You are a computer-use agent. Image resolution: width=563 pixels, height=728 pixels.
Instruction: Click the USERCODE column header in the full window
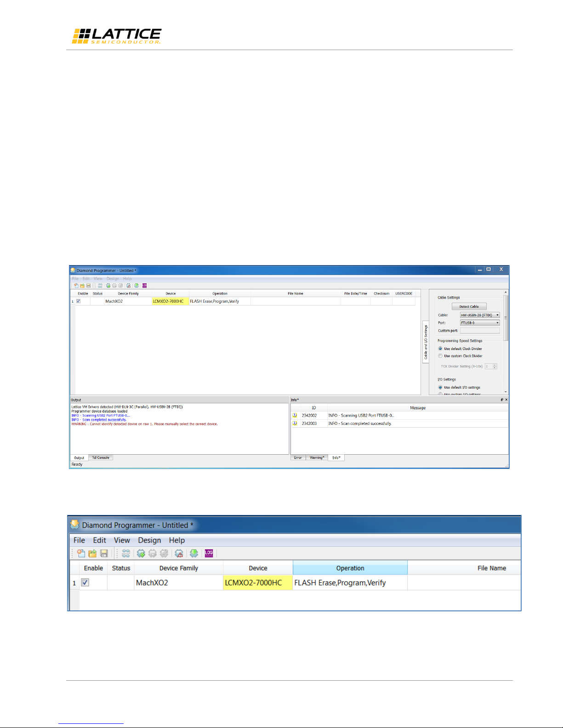tap(404, 293)
